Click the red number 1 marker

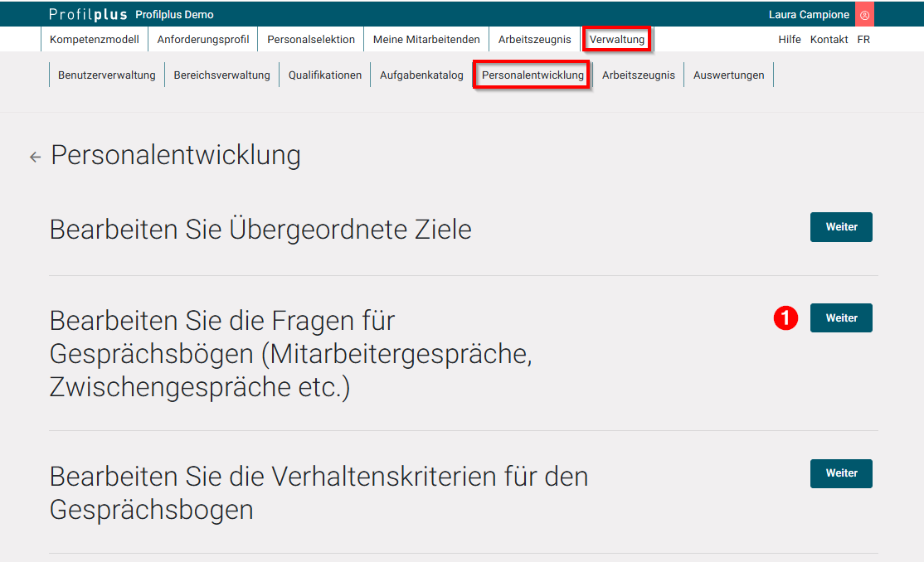coord(785,317)
